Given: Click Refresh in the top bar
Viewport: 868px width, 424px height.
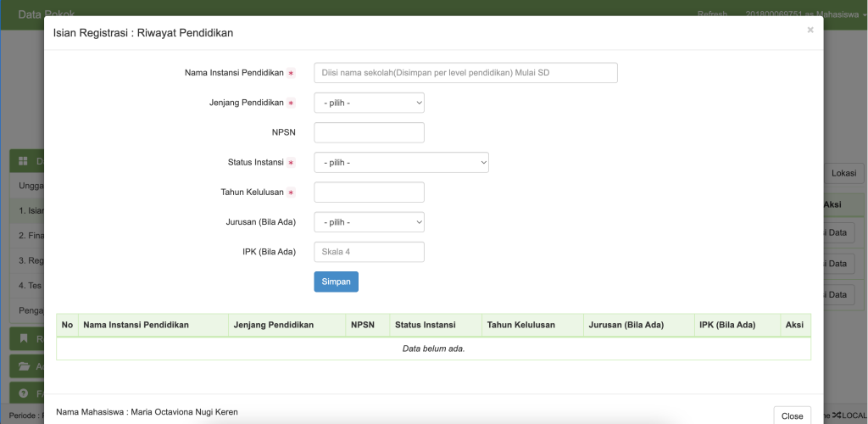Looking at the screenshot, I should pos(711,15).
